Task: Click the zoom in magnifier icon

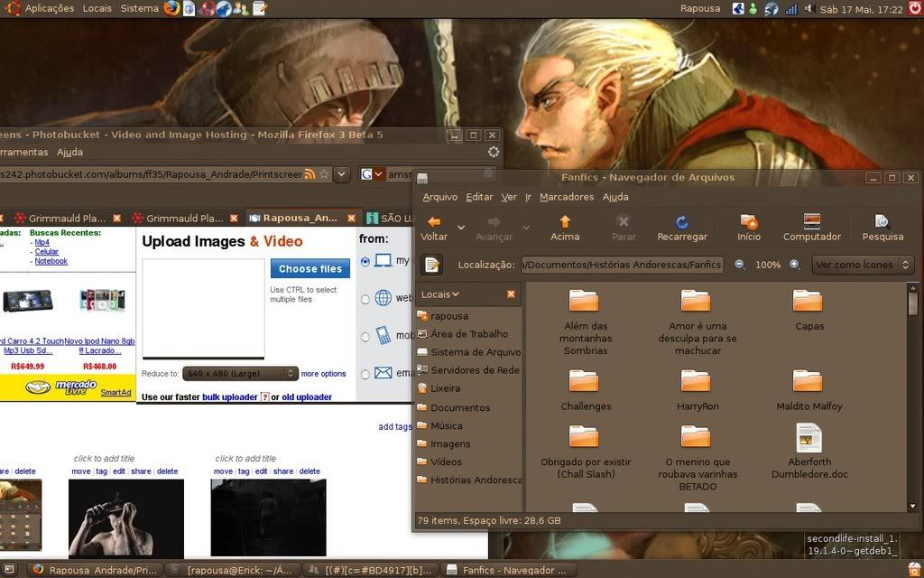Action: (795, 265)
